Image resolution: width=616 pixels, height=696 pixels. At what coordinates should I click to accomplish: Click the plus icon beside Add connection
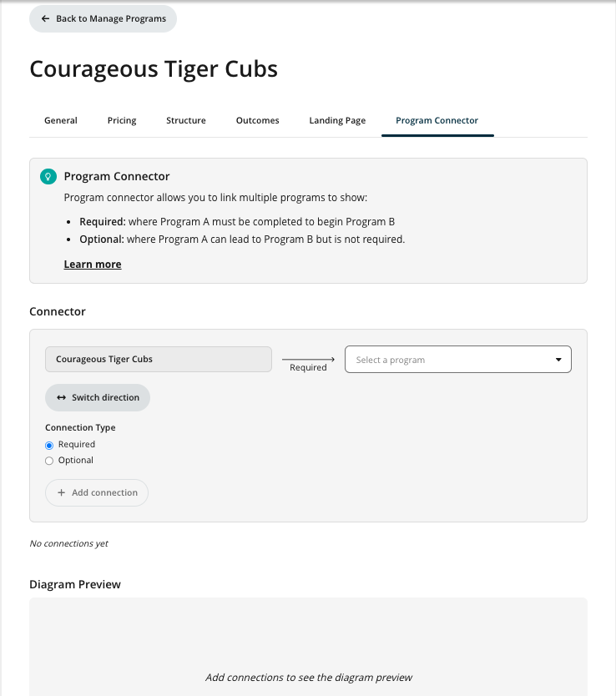click(61, 493)
